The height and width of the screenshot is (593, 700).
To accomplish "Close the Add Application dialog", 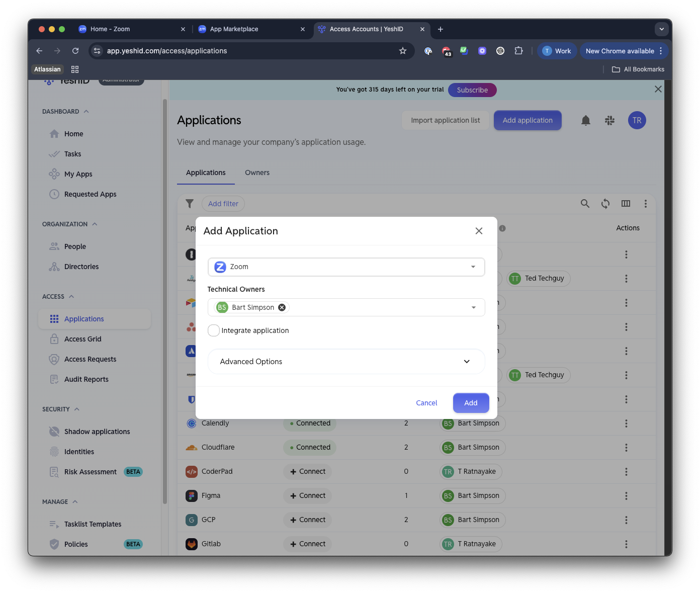I will tap(479, 231).
